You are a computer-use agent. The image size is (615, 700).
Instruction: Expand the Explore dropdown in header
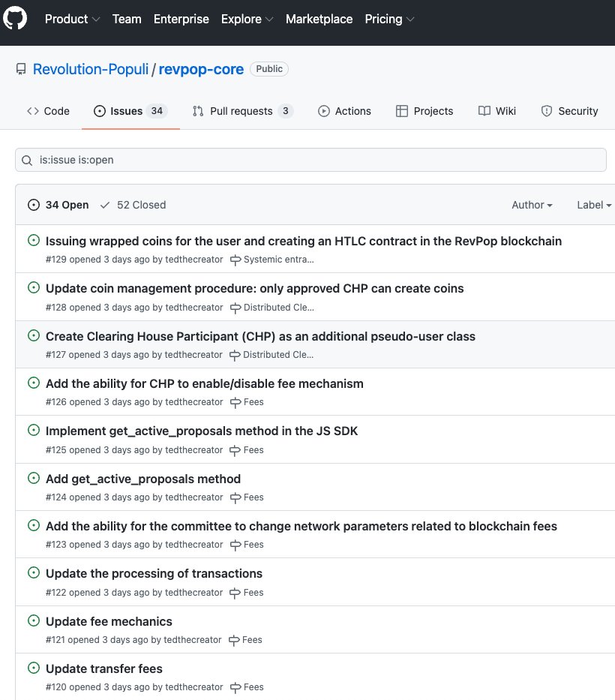click(247, 20)
